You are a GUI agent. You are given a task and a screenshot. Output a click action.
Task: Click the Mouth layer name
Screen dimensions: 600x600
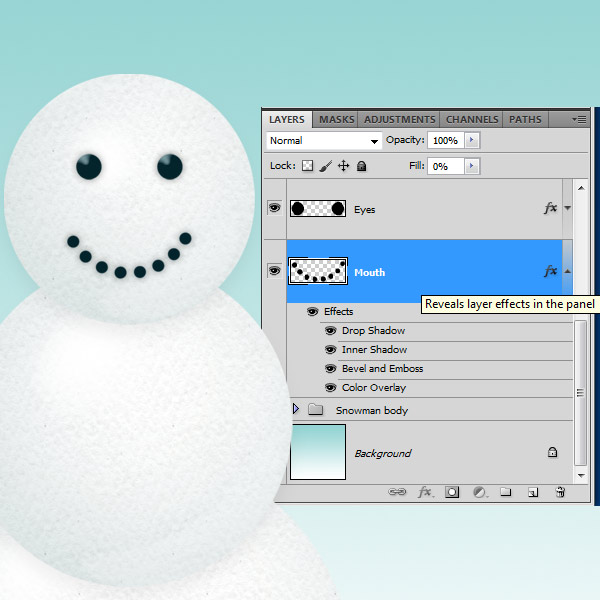[370, 272]
